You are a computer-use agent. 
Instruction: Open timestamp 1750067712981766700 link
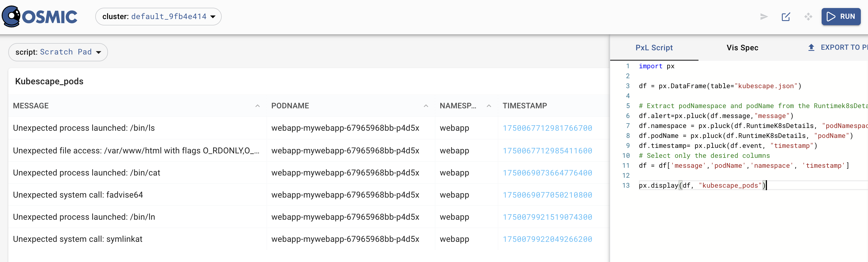(547, 128)
